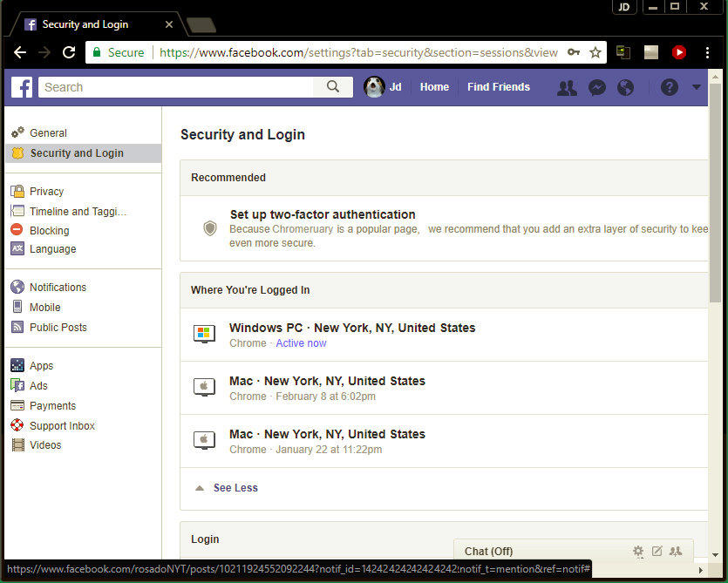The image size is (728, 583).
Task: Open the Friend Requests icon
Action: coord(567,87)
